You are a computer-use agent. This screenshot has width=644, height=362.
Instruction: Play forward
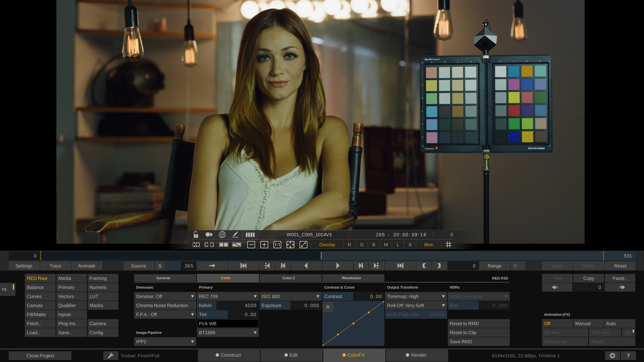pyautogui.click(x=338, y=266)
